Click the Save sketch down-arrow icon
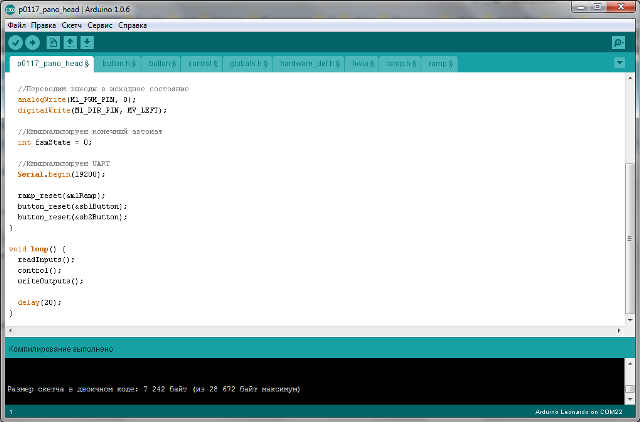The height and width of the screenshot is (422, 640). [x=87, y=42]
